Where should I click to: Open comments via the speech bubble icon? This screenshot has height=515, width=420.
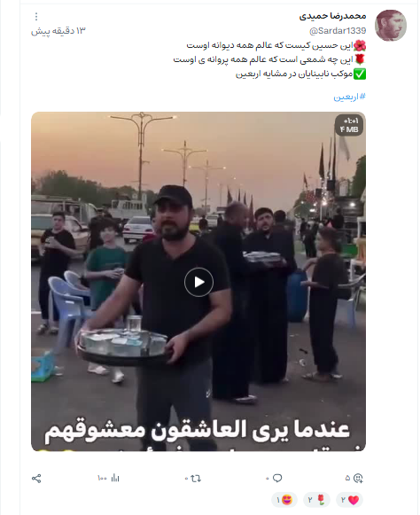tap(277, 479)
